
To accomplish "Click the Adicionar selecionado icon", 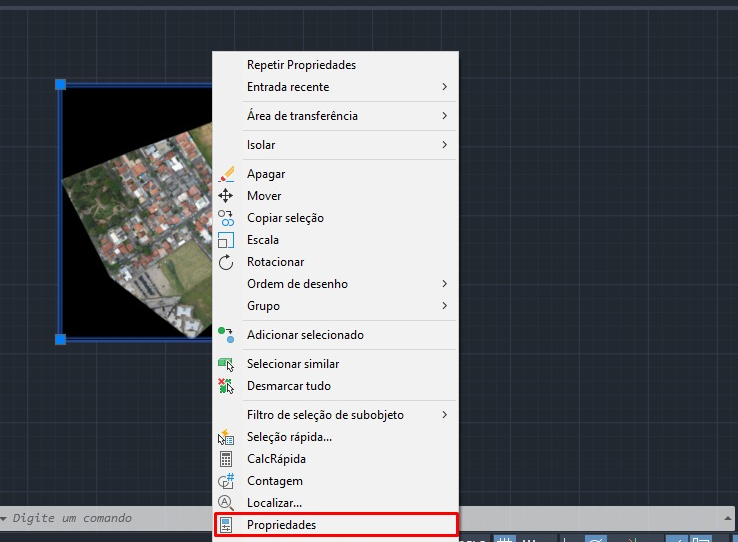I will tap(226, 335).
